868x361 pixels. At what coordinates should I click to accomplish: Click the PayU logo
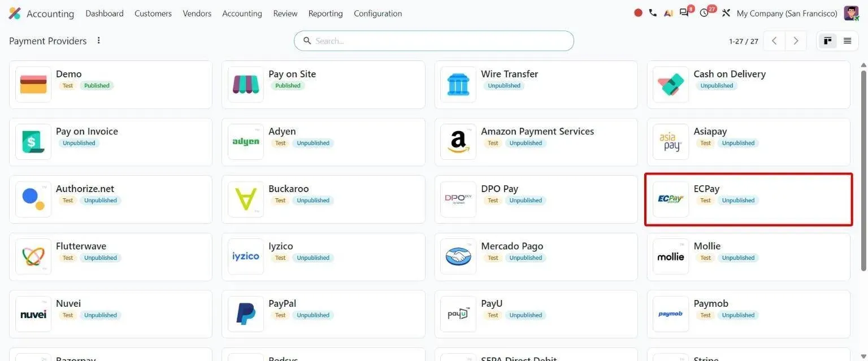tap(458, 314)
